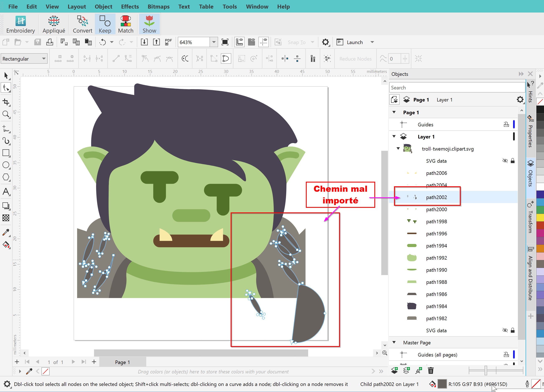
Task: Click the Undo arrow button
Action: coord(103,42)
